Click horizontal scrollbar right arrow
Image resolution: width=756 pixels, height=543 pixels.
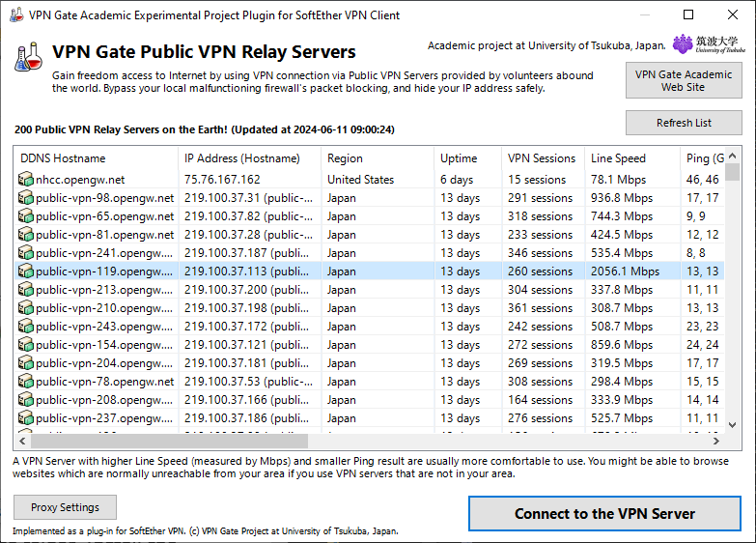(x=716, y=441)
